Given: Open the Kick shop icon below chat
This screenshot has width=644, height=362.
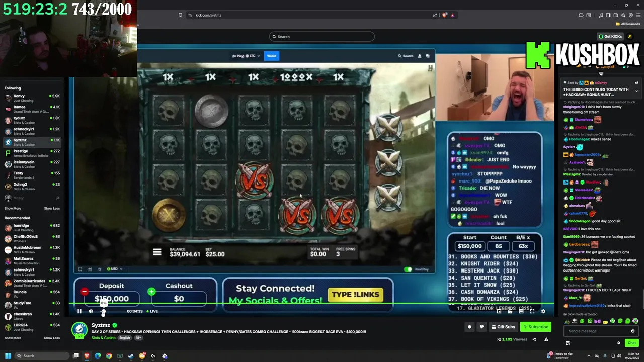Looking at the screenshot, I should (x=568, y=343).
